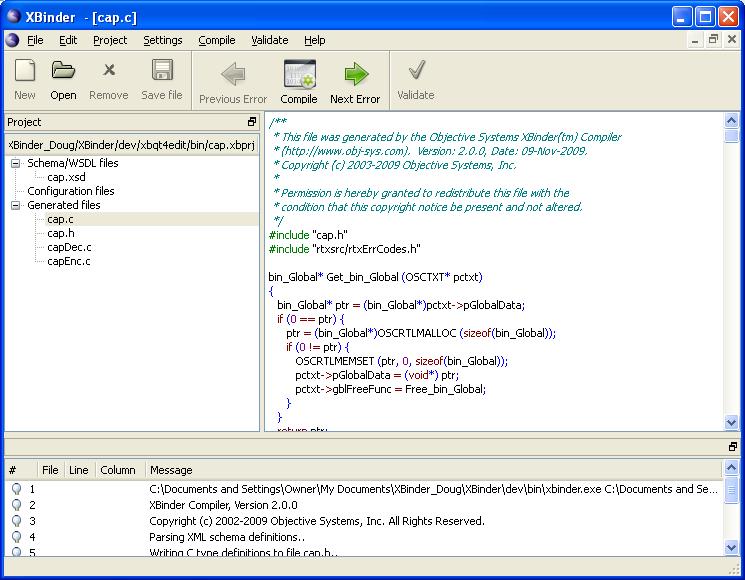Click the Column column header
This screenshot has height=580, width=745.
(x=118, y=470)
